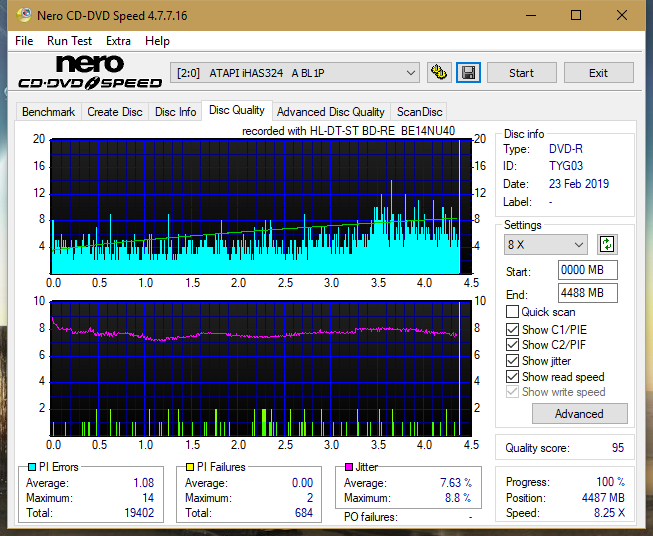653x536 pixels.
Task: Open the drive selection dropdown ATAPI iHAS324
Action: (295, 73)
